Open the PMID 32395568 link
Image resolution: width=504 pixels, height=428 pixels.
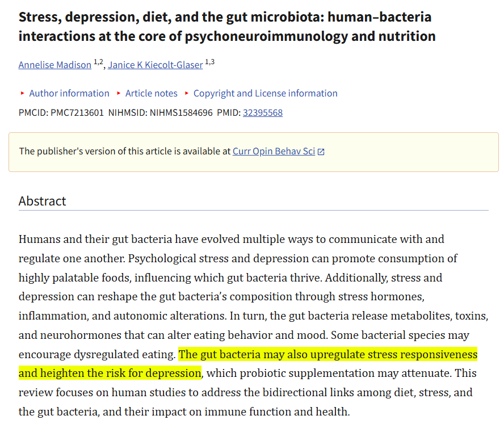pyautogui.click(x=262, y=112)
